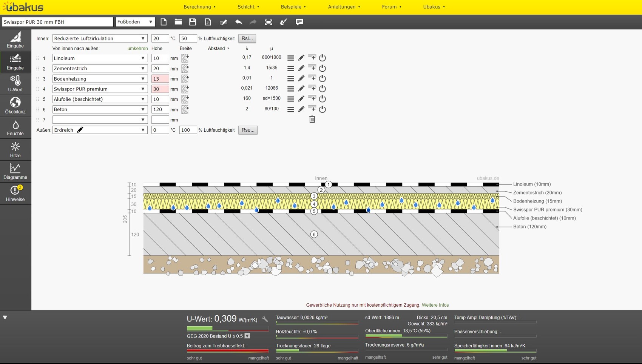Click the Rsi... button
This screenshot has height=364, width=642.
click(247, 38)
